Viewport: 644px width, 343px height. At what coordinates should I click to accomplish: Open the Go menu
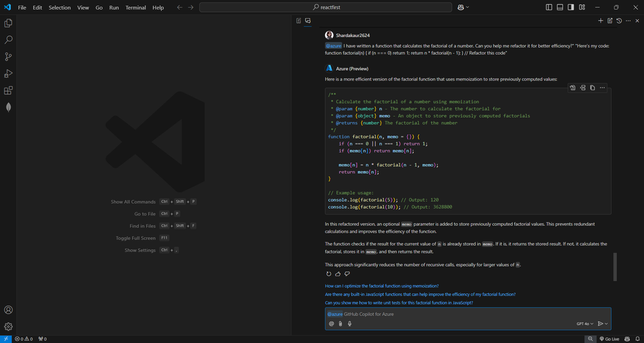point(99,7)
